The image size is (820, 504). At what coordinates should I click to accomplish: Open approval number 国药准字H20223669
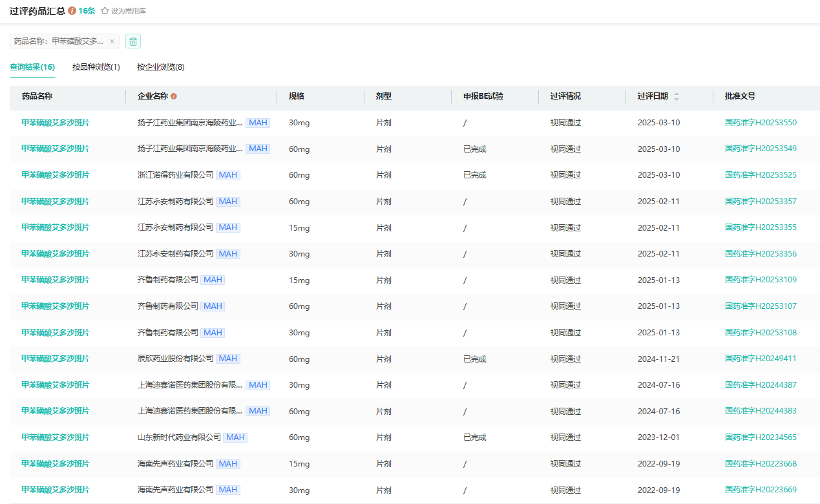coord(761,490)
